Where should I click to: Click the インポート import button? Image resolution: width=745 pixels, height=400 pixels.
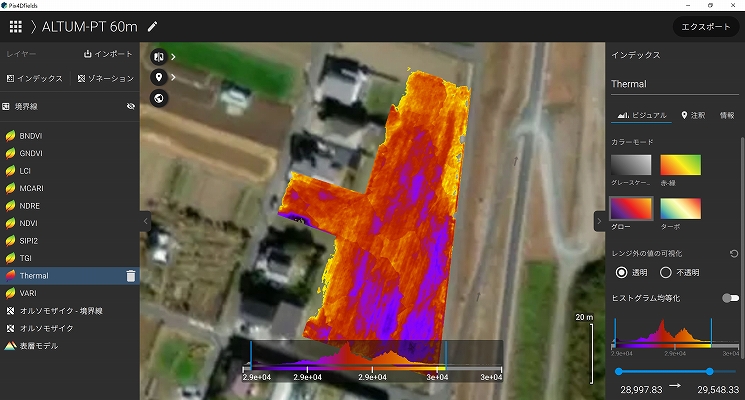pos(108,54)
